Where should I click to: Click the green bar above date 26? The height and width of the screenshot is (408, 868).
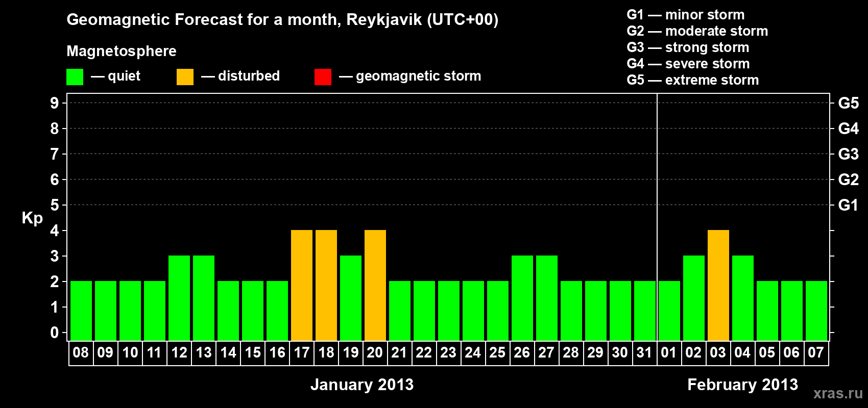522,298
